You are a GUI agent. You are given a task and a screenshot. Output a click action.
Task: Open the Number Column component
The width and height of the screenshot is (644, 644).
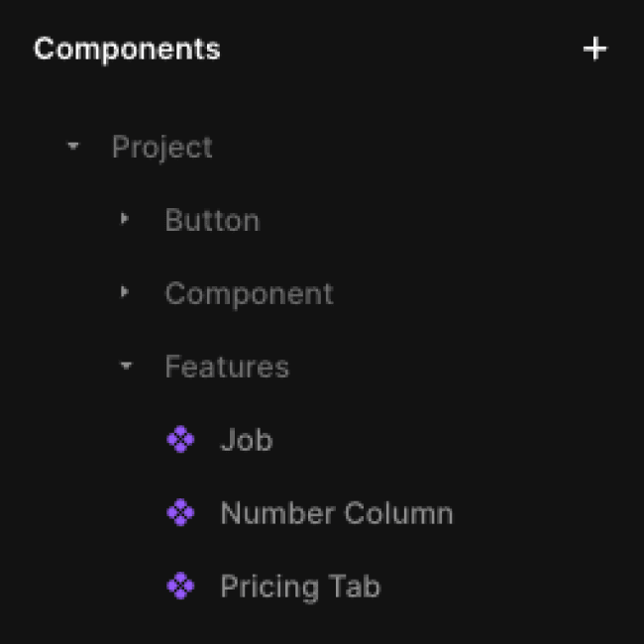337,513
